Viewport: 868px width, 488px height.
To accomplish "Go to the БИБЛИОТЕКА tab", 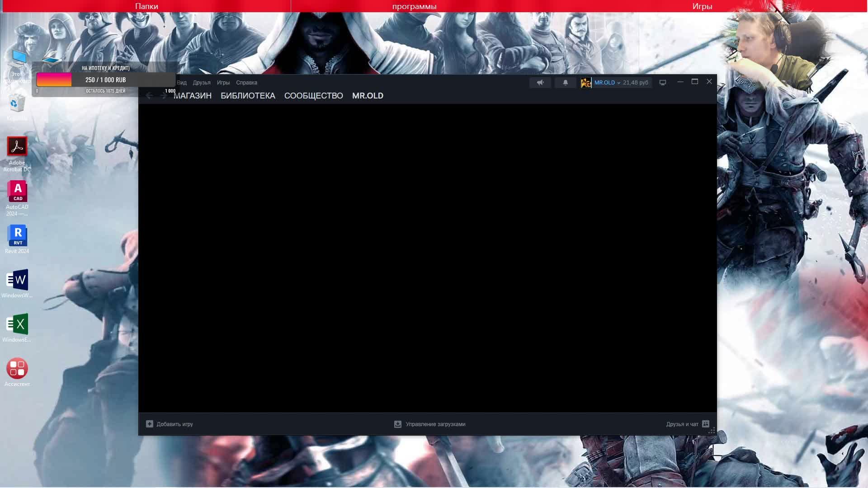I will pos(248,96).
